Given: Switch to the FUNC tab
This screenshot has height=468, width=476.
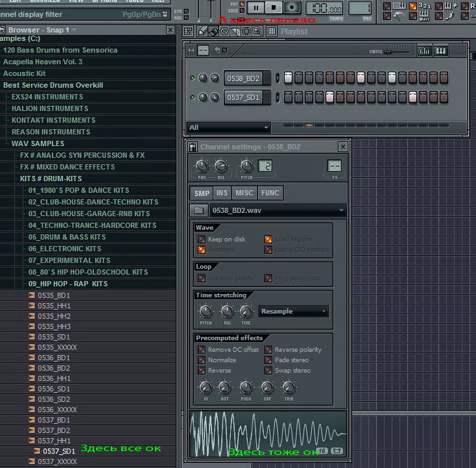Looking at the screenshot, I should (x=270, y=193).
